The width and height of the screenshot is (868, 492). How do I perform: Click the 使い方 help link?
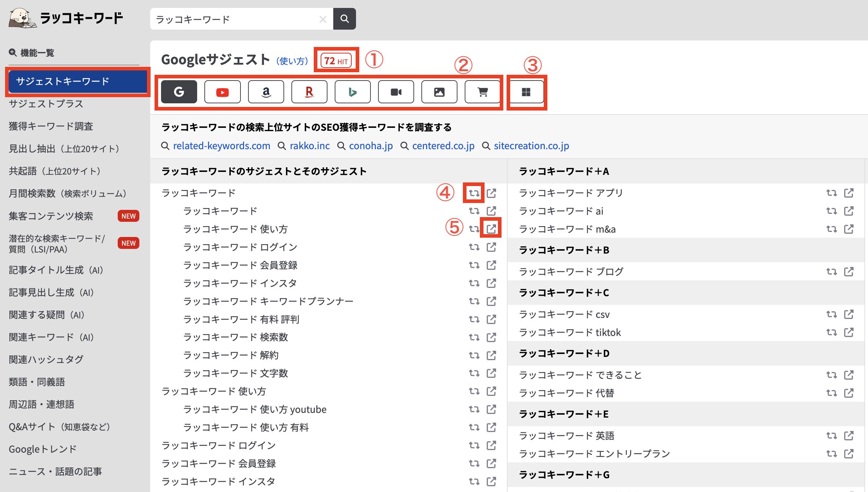(x=292, y=61)
